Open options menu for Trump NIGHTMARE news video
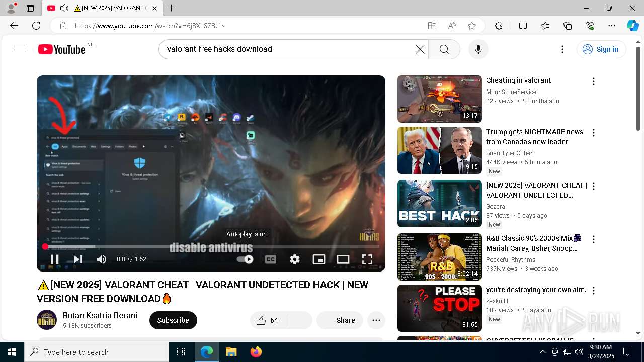 click(594, 133)
